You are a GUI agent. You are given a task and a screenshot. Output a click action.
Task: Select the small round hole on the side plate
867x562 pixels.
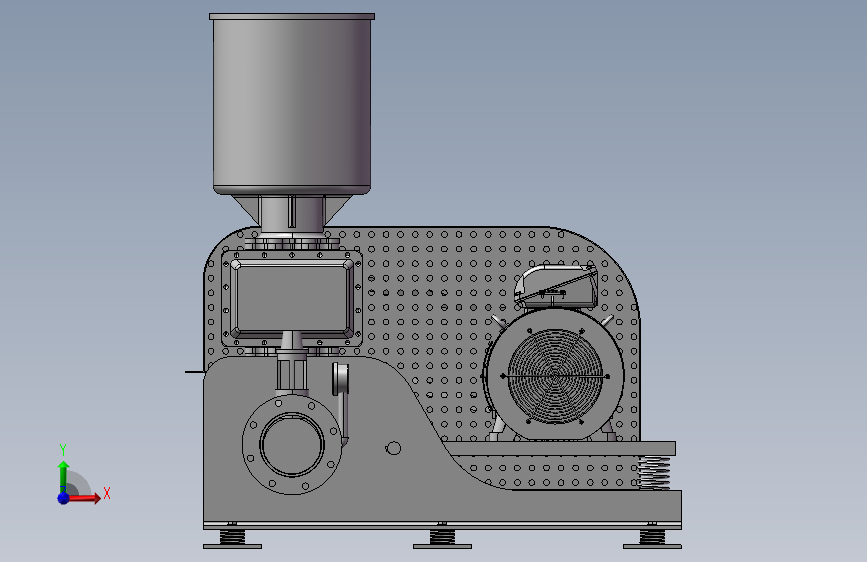(393, 448)
